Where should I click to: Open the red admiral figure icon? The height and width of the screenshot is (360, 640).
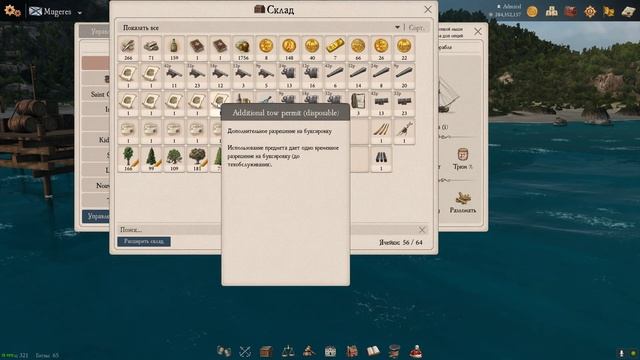416,351
